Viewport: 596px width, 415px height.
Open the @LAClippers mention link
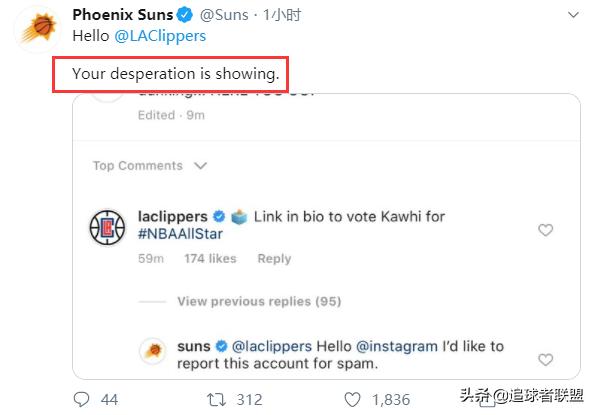click(x=160, y=36)
